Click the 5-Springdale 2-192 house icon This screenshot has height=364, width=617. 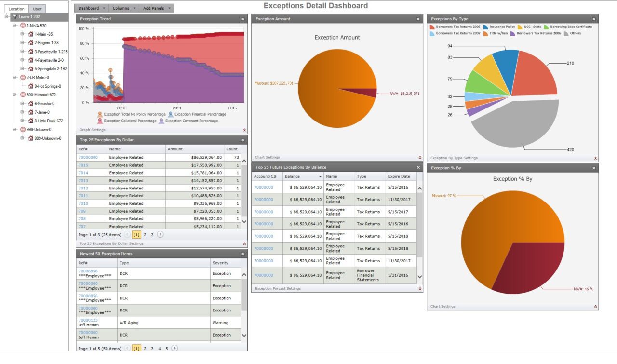[31, 68]
